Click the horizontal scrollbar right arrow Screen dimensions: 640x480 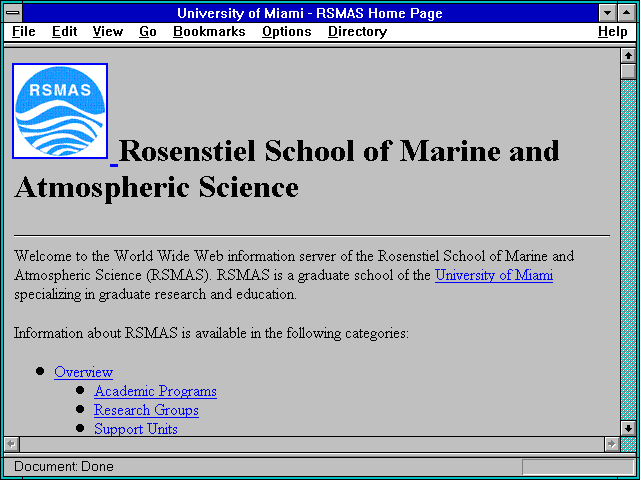click(x=611, y=444)
